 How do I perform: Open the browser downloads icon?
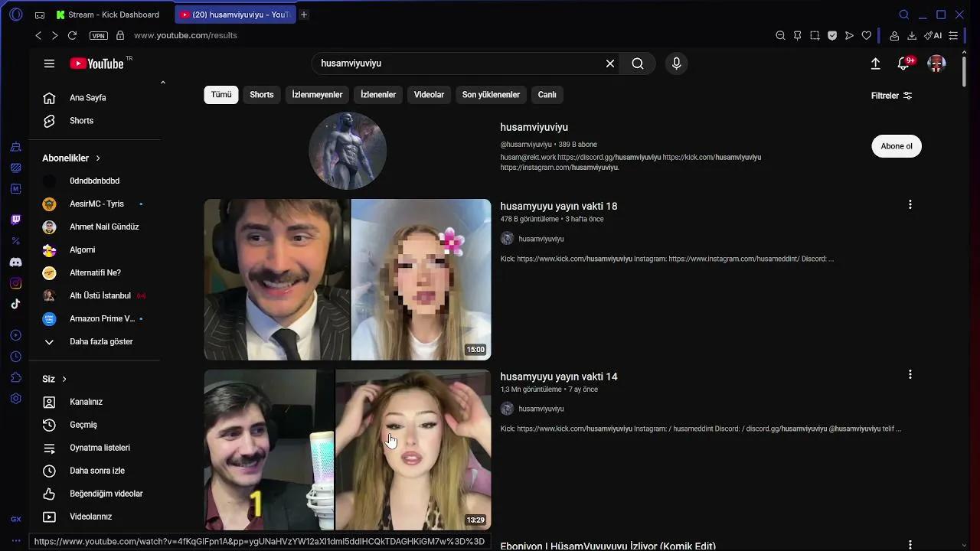pyautogui.click(x=912, y=35)
